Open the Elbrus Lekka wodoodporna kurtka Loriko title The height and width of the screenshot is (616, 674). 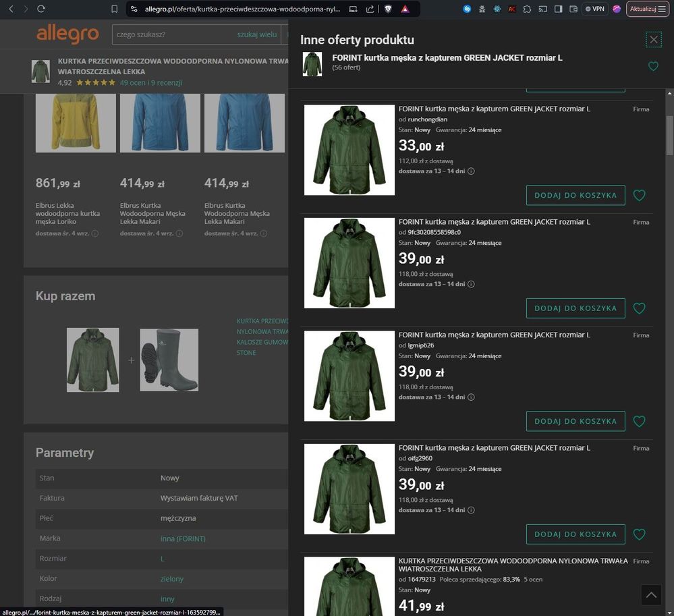(x=67, y=214)
